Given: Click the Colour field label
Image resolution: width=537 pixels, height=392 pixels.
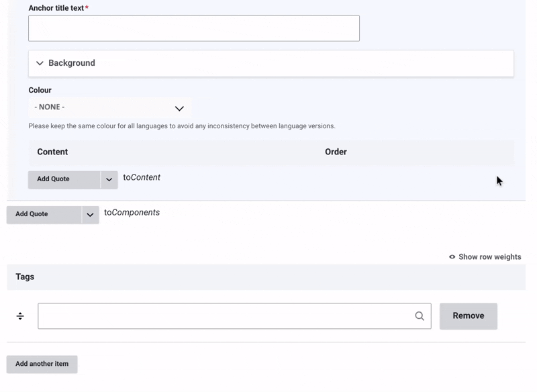Looking at the screenshot, I should click(x=40, y=90).
